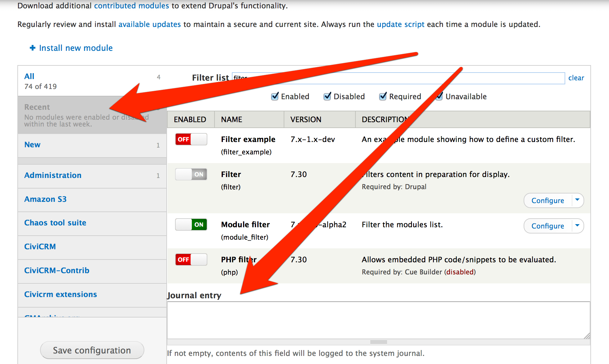The image size is (609, 364).
Task: Select the Chaos tool suite category
Action: point(55,222)
